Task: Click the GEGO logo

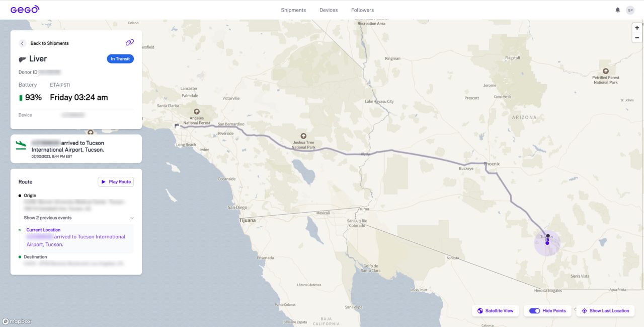Action: [x=25, y=10]
